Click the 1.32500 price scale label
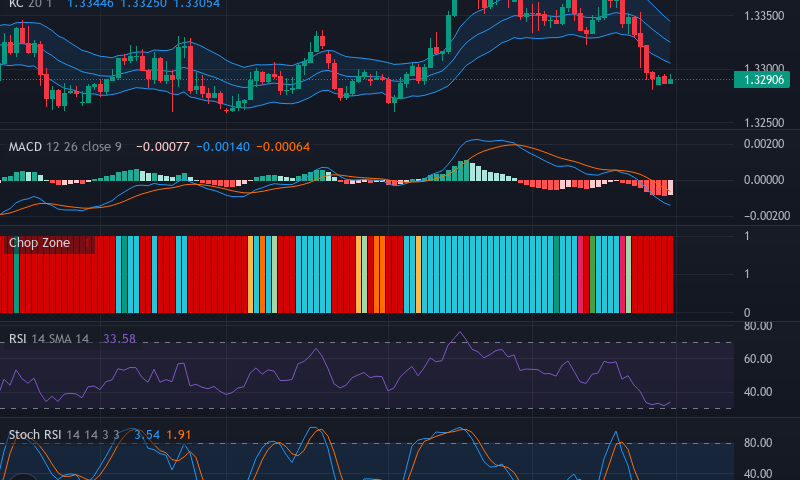Image resolution: width=800 pixels, height=480 pixels. (764, 123)
